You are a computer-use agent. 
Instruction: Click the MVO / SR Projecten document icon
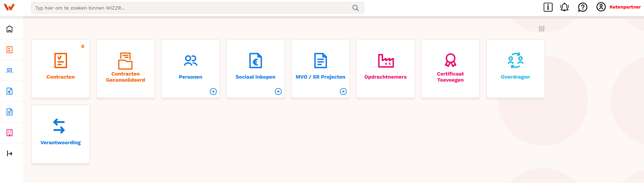point(320,61)
